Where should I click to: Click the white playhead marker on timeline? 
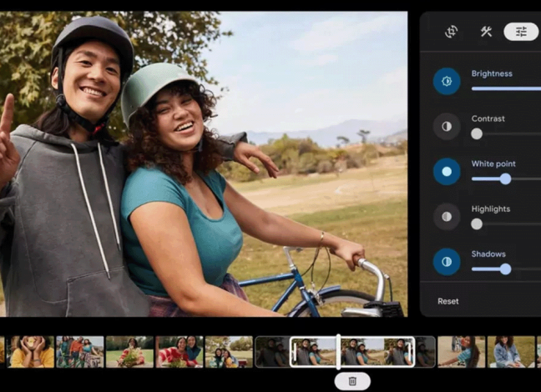[x=338, y=352]
